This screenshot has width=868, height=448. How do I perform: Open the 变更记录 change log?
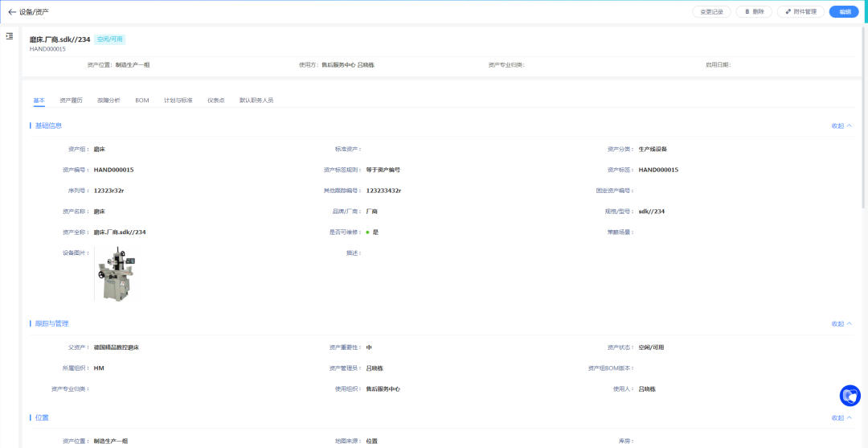(711, 12)
